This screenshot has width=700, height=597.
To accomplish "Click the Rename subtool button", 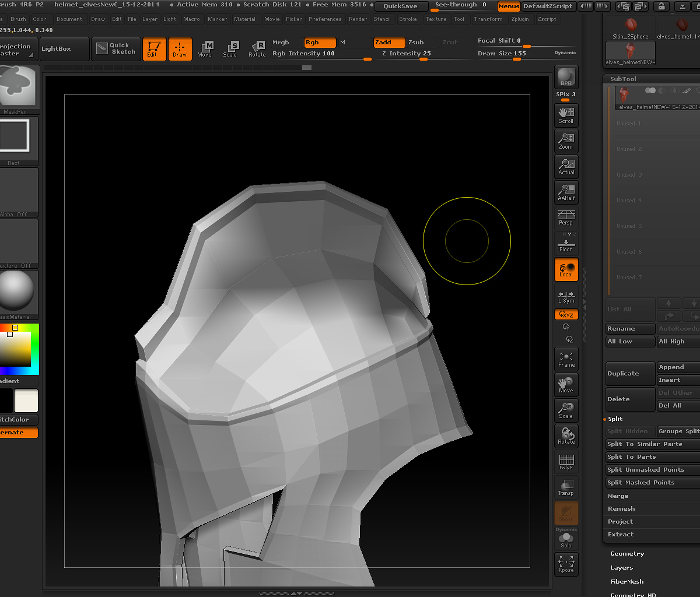I will [630, 329].
